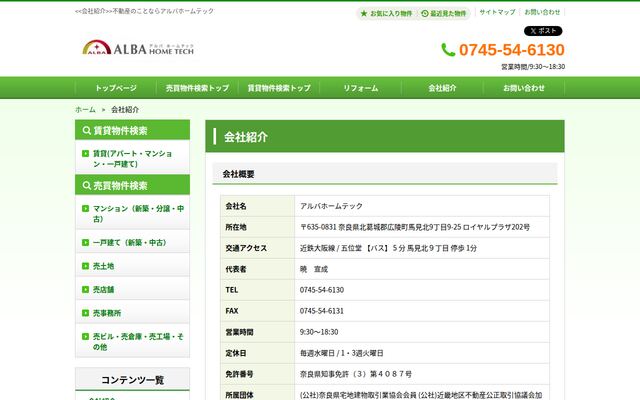Viewport: 640px width, 400px height.
Task: Click the 代表者 row label
Action: 236,269
